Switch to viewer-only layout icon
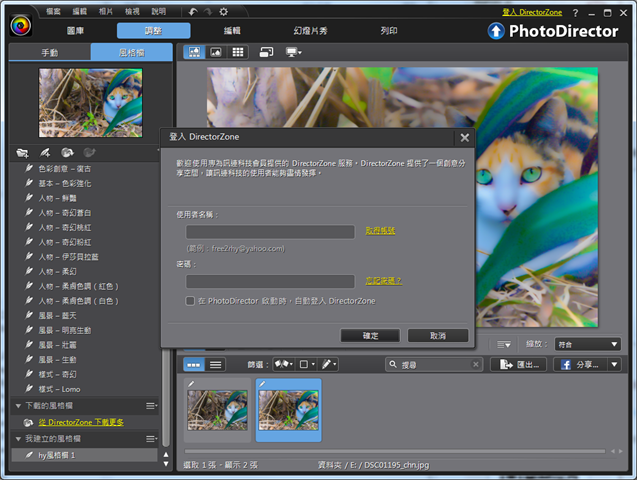This screenshot has height=480, width=637. (216, 52)
